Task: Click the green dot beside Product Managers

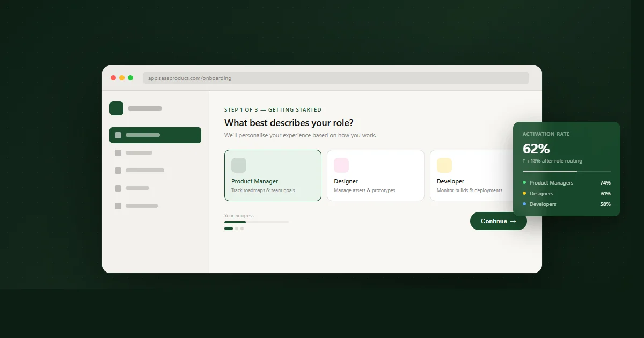Action: (x=524, y=183)
